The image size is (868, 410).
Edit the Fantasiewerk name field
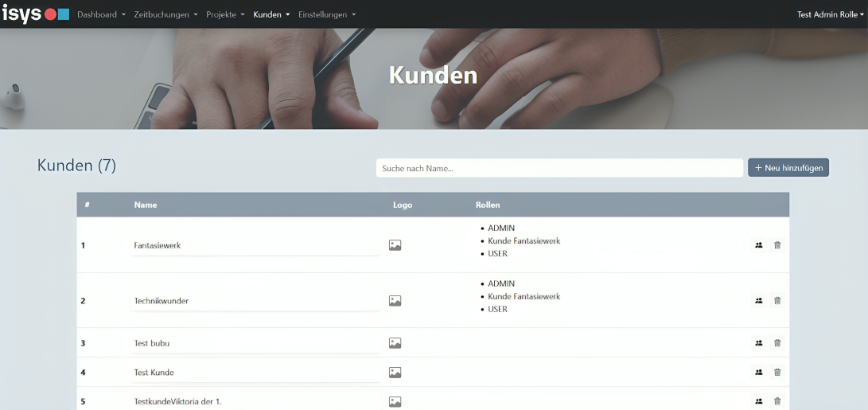[255, 245]
